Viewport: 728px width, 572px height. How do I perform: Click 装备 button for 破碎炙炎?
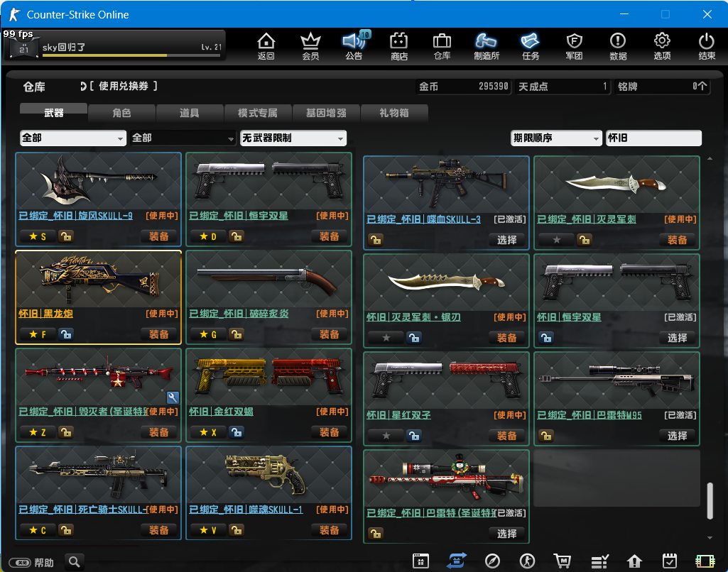click(329, 334)
